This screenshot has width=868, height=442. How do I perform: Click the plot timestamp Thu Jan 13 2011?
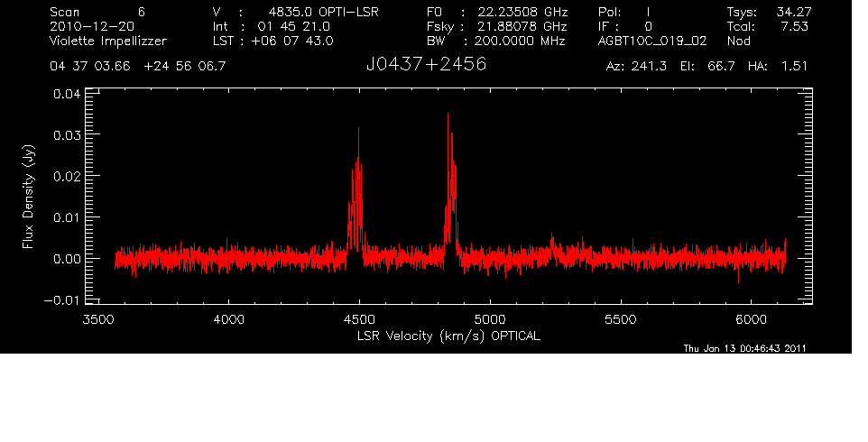[x=744, y=347]
